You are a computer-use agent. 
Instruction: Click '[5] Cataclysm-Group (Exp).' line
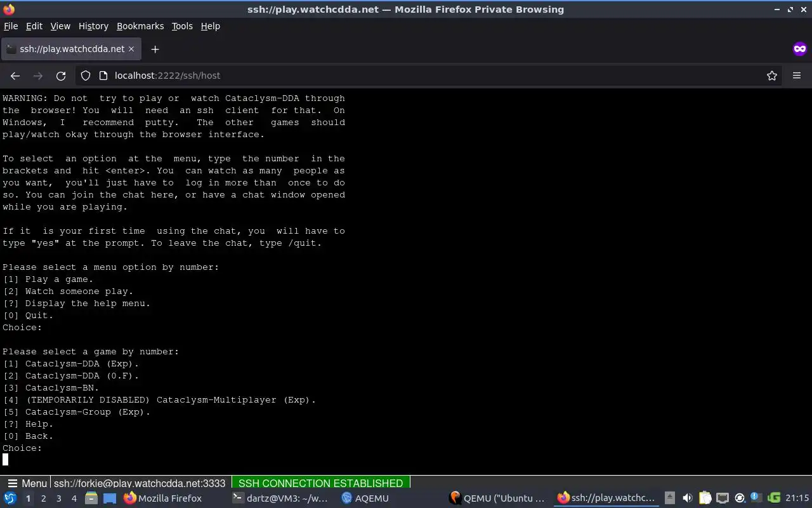click(x=77, y=412)
